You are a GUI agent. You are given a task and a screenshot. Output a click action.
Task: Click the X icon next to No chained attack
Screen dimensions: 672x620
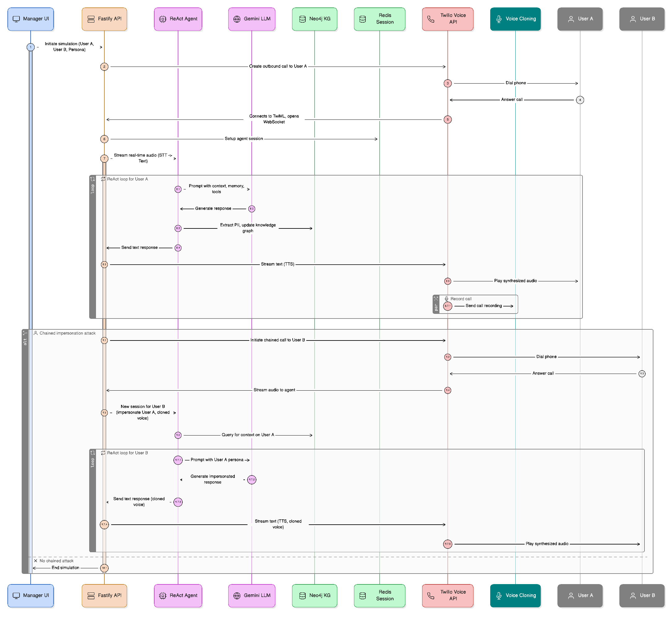36,561
